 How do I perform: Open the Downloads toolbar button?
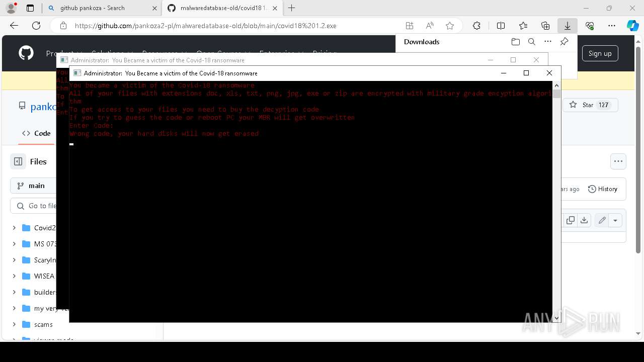click(x=568, y=26)
